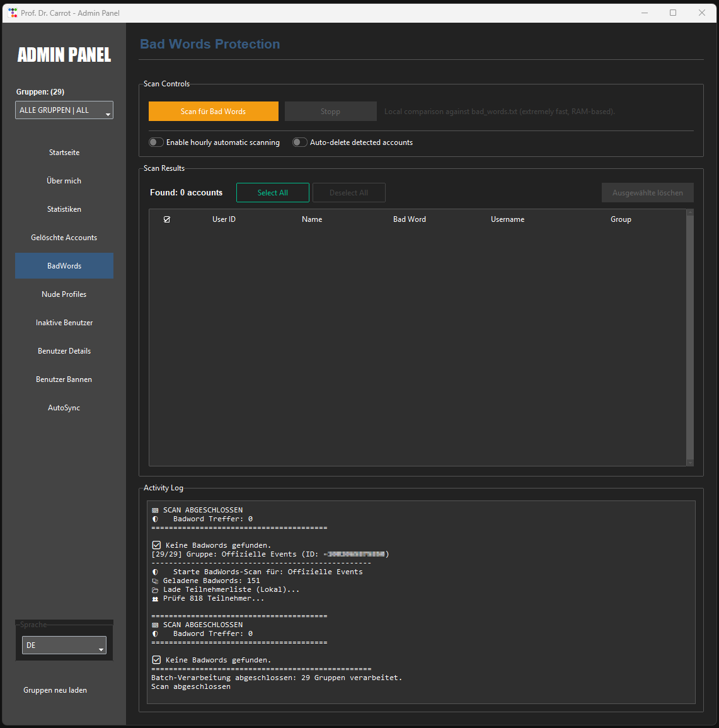Maximize the Admin Panel window
This screenshot has height=728, width=719.
pos(673,13)
